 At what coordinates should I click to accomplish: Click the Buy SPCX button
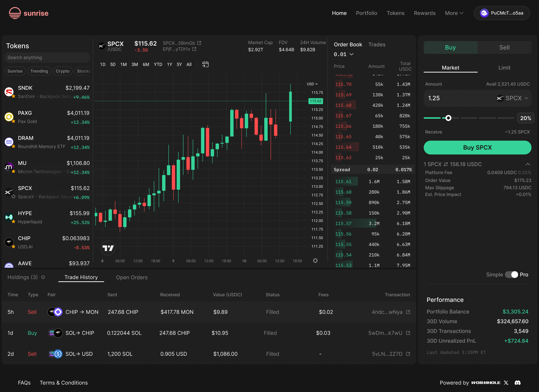tap(478, 148)
